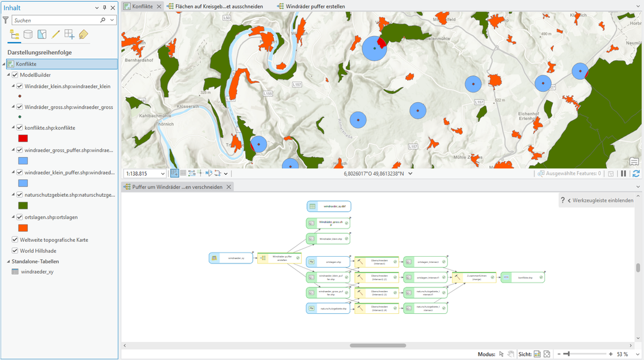The width and height of the screenshot is (644, 360).
Task: Switch to List By Data Source view
Action: [x=28, y=35]
